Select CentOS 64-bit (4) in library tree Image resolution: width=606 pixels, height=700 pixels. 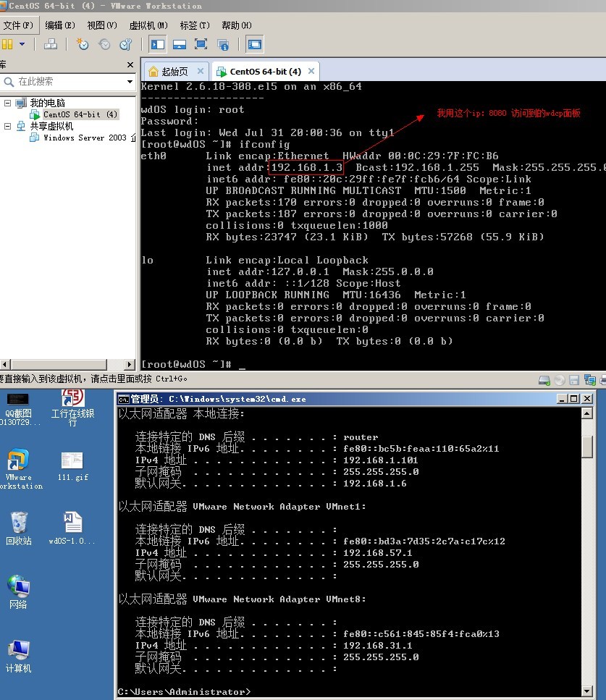coord(80,114)
